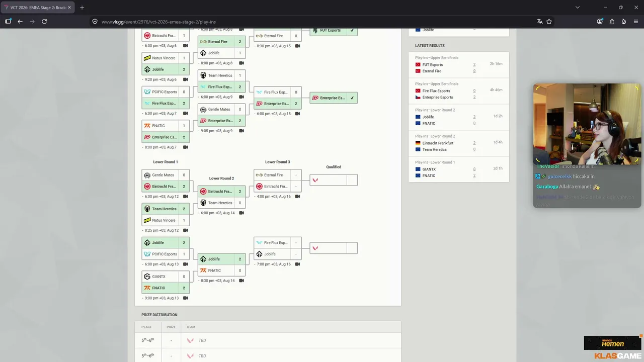Click camera icon for 6:00 pm Aug 12 match

pyautogui.click(x=186, y=197)
